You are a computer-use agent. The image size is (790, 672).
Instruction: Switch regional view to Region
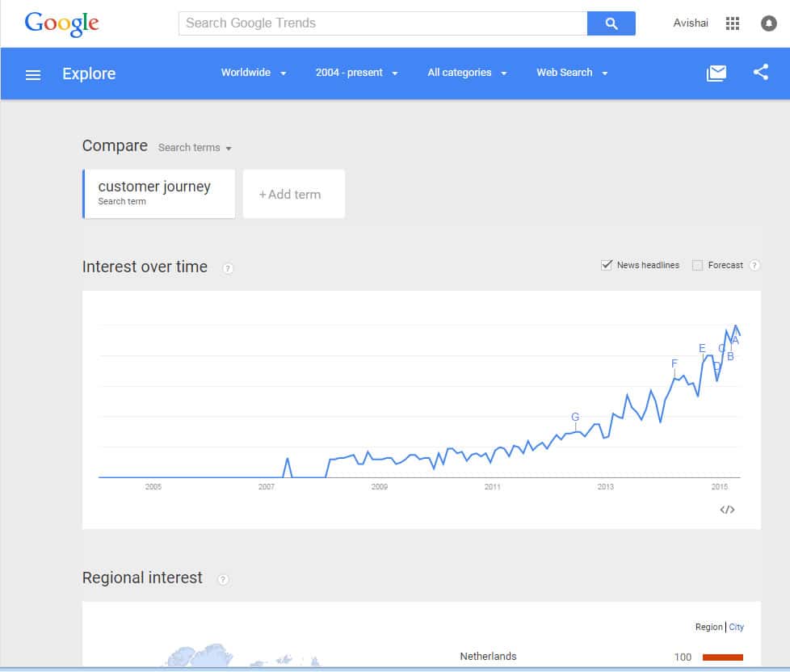(708, 627)
